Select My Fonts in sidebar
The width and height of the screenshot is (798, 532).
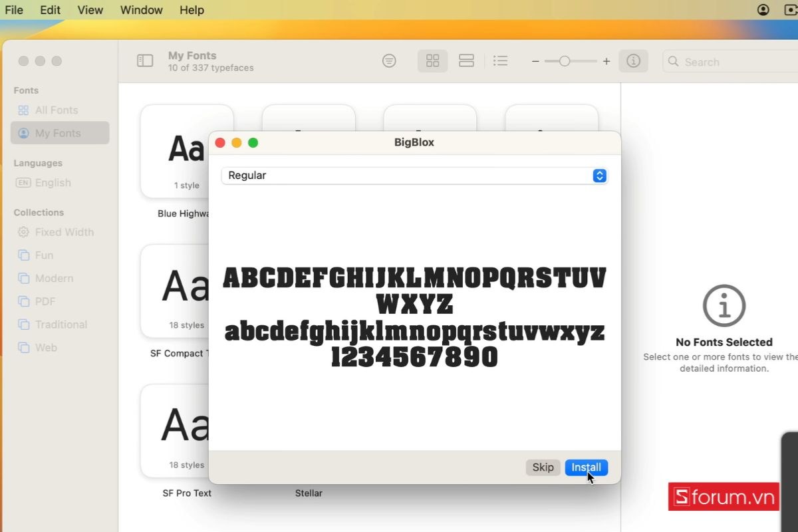point(60,133)
